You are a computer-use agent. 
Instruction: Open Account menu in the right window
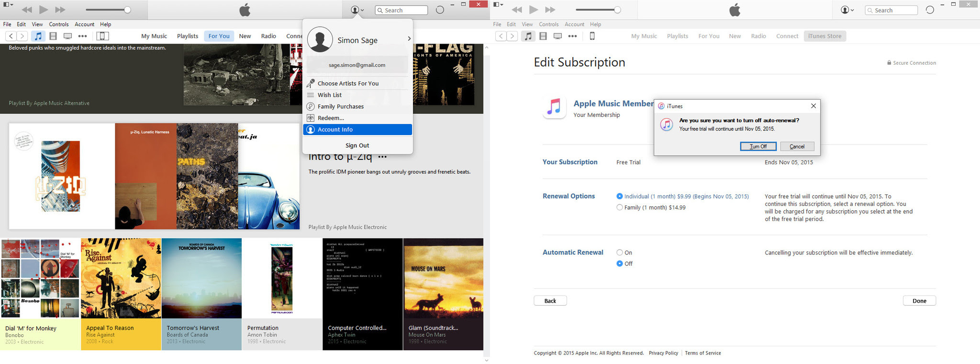(574, 24)
